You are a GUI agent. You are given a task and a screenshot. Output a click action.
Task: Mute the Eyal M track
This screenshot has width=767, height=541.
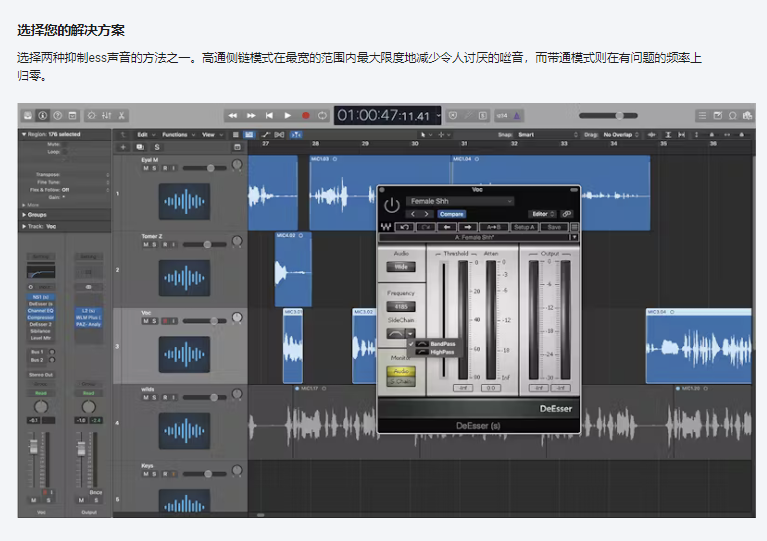tap(146, 168)
